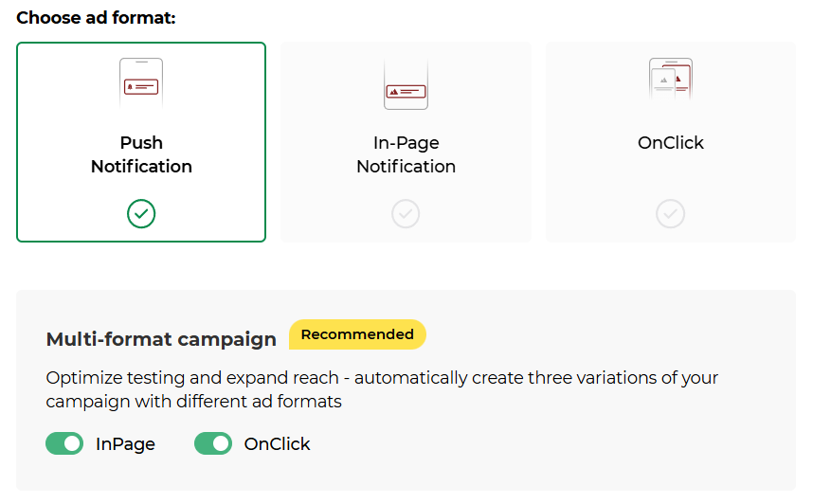Click the "Push Notification" text label
The image size is (813, 504).
(141, 154)
